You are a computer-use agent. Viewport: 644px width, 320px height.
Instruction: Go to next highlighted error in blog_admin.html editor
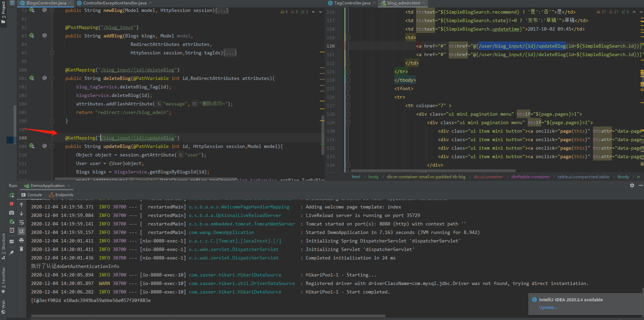pos(641,12)
